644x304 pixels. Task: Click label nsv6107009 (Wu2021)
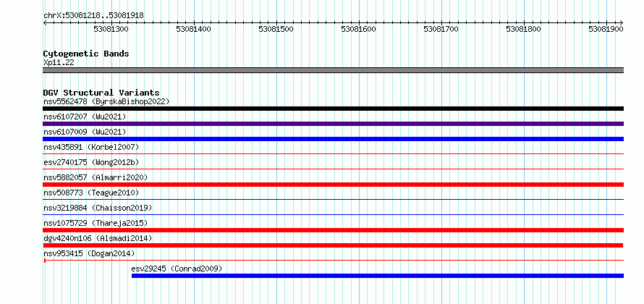point(85,132)
